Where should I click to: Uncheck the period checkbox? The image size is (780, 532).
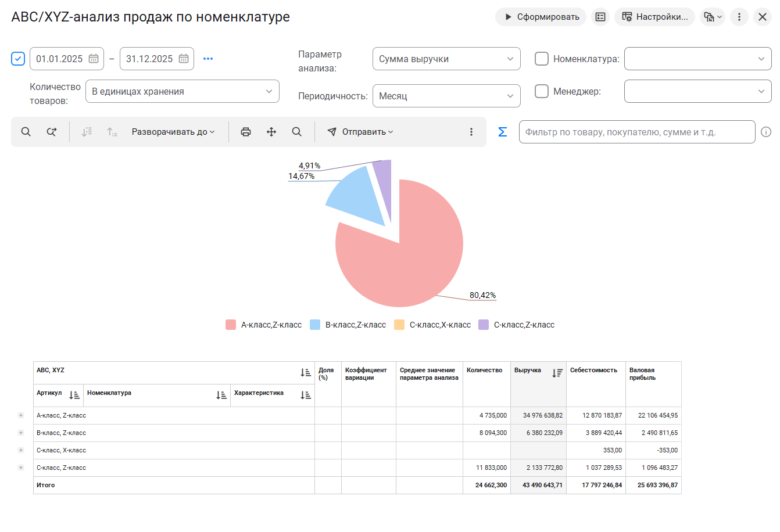(x=18, y=59)
